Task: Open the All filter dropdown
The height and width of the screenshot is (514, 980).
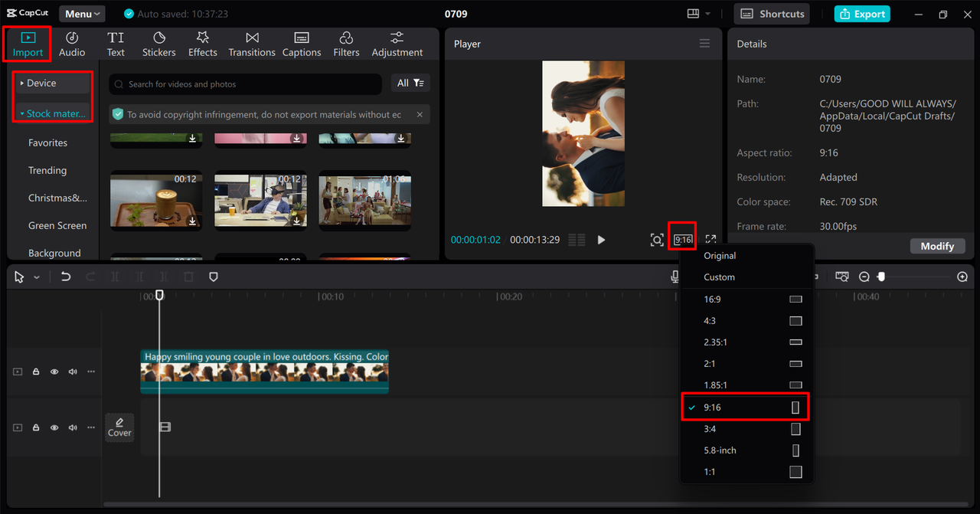Action: 410,83
